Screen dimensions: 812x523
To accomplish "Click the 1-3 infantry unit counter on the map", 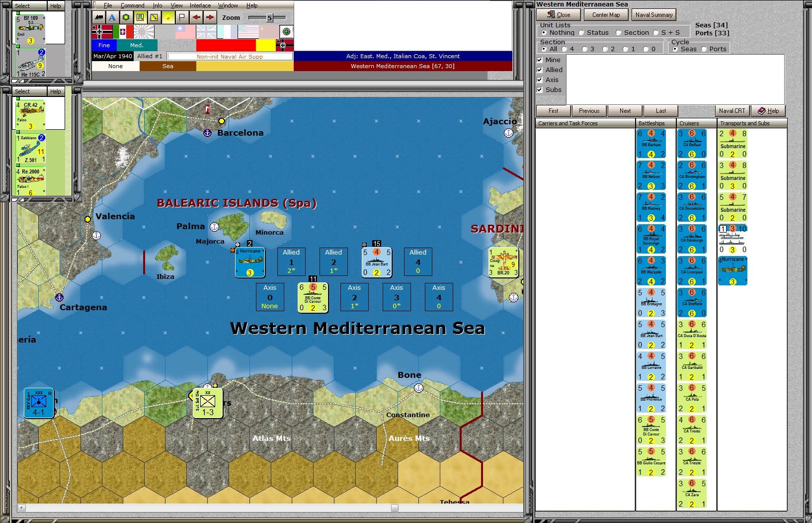I will [207, 403].
